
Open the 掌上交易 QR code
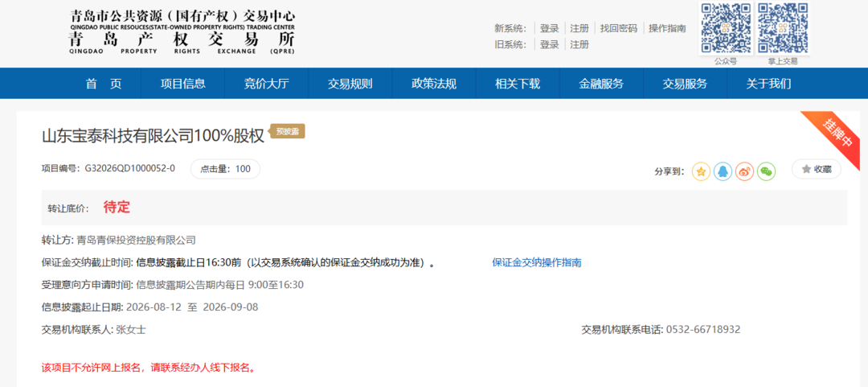pos(782,27)
